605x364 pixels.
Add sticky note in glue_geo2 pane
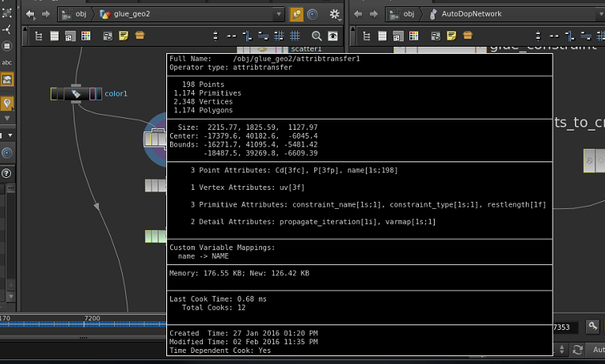pyautogui.click(x=124, y=36)
